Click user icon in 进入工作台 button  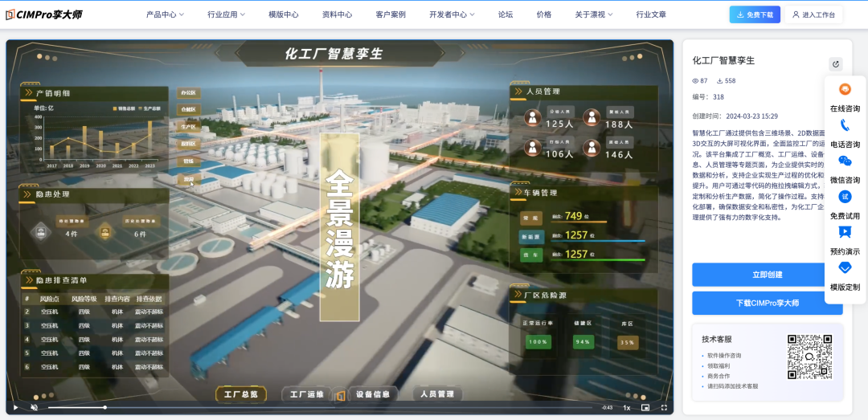click(796, 15)
